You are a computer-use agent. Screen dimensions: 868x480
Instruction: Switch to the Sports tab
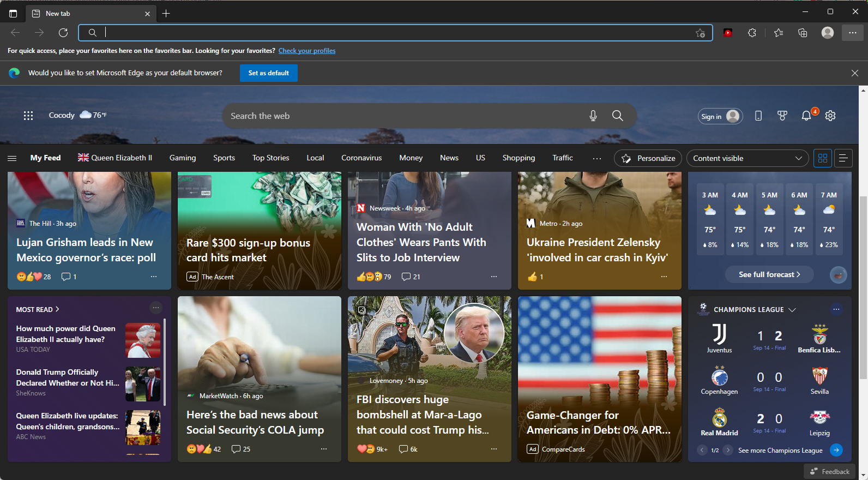(224, 158)
